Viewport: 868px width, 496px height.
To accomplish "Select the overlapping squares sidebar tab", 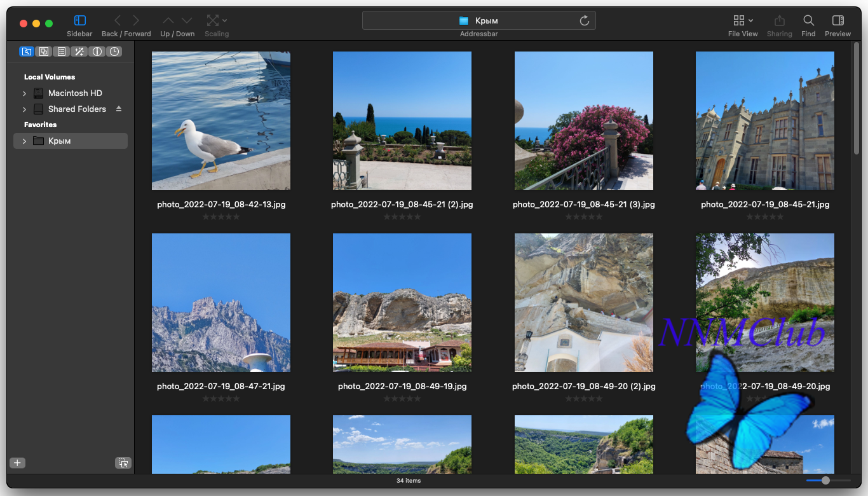I will point(44,52).
